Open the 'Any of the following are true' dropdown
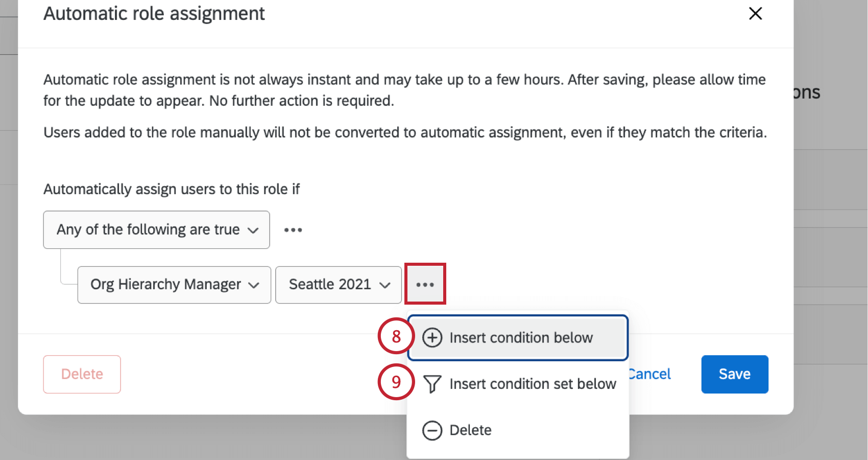This screenshot has width=868, height=460. [x=156, y=230]
